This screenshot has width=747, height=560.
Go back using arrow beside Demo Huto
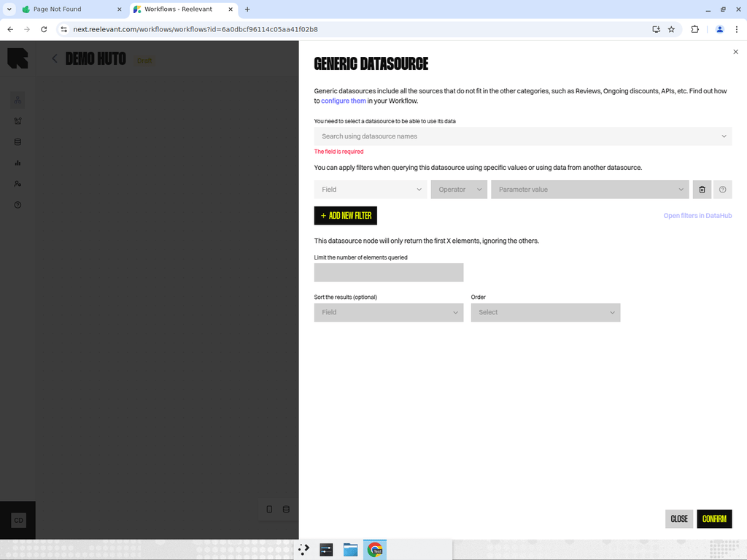54,58
